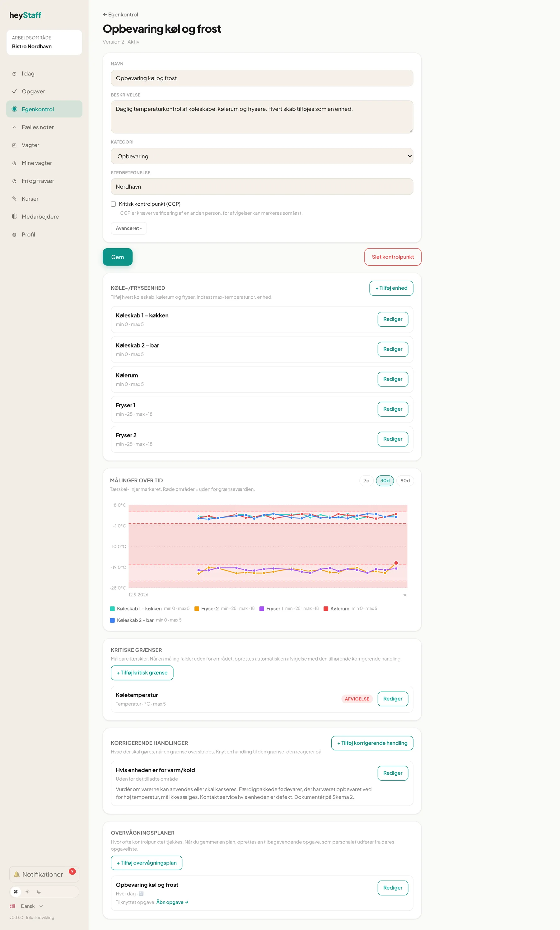Edit the Fryser 2 unit
The image size is (560, 930).
[392, 439]
